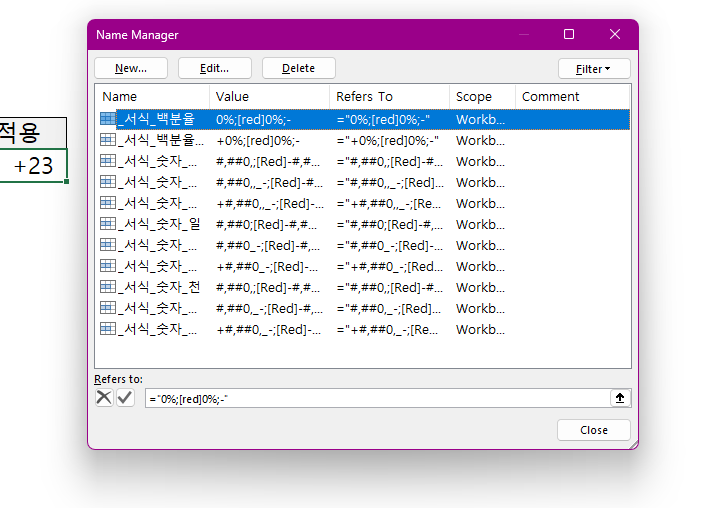Image resolution: width=710 pixels, height=508 pixels.
Task: Click into the Refers to formula field
Action: (377, 398)
